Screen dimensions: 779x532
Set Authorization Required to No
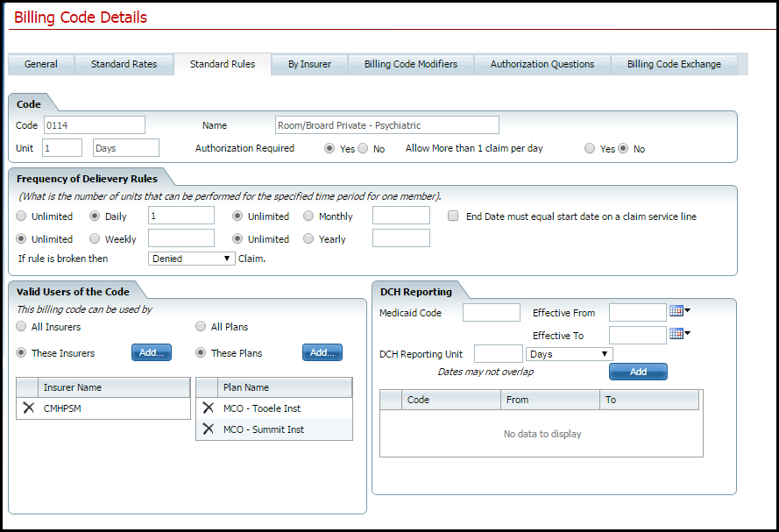363,149
